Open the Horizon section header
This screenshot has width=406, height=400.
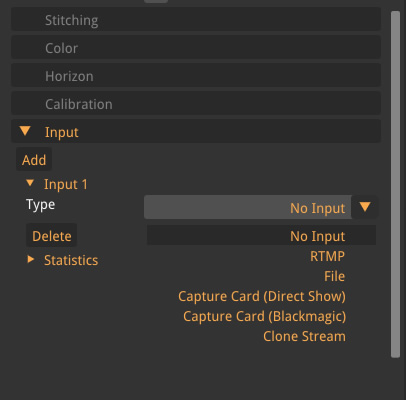point(196,76)
